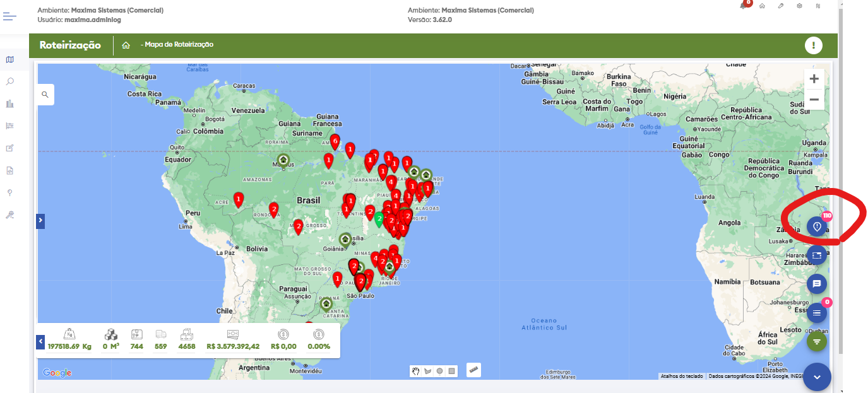Open the map pins button with 110 badge

(x=817, y=226)
